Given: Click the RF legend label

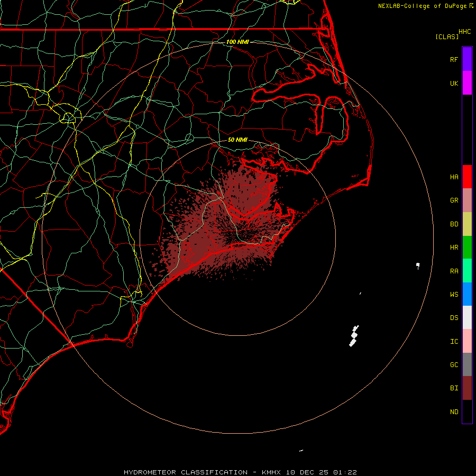Looking at the screenshot, I should [454, 59].
